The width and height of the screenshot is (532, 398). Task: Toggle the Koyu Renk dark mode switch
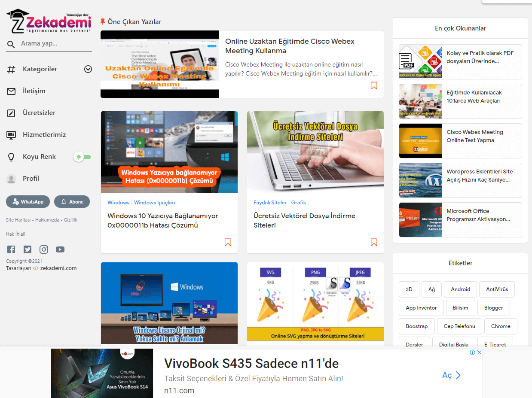click(x=82, y=157)
